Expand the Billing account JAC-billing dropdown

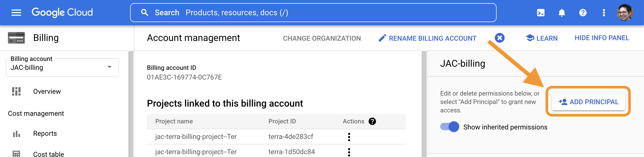(62, 67)
